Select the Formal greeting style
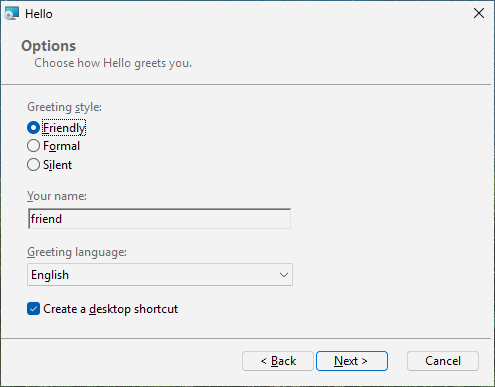495x387 pixels. tap(53, 146)
